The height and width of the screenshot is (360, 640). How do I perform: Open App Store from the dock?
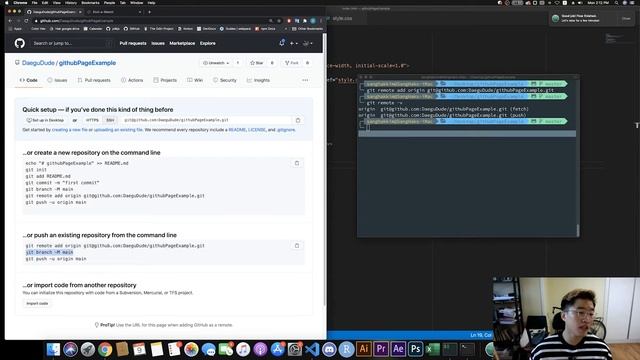click(278, 349)
